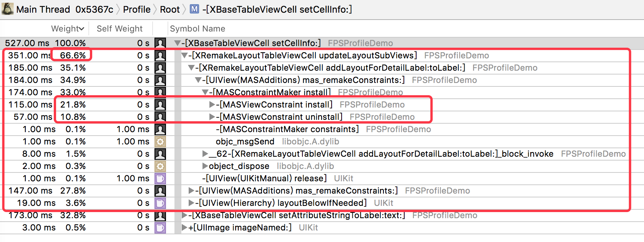Screen dimensions: 644x242
Task: Expand the setAttributeStringToLabel:text: row
Action: pos(184,215)
